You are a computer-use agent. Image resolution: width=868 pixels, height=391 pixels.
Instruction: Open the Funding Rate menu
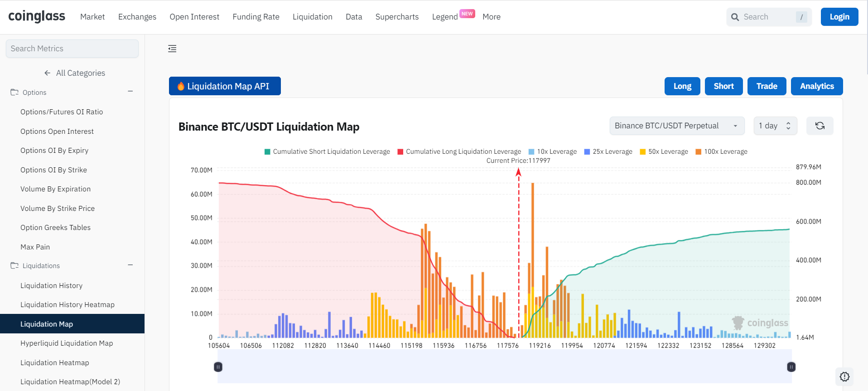click(256, 17)
